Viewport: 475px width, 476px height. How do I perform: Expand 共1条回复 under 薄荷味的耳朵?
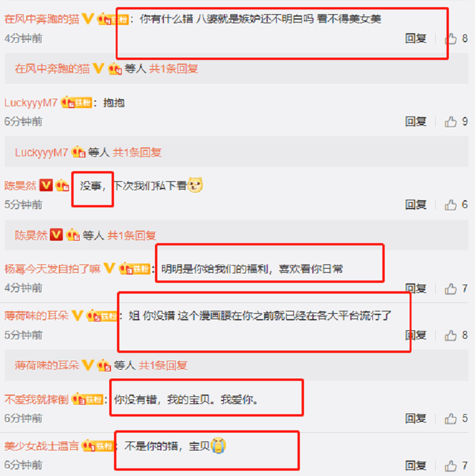click(x=163, y=365)
